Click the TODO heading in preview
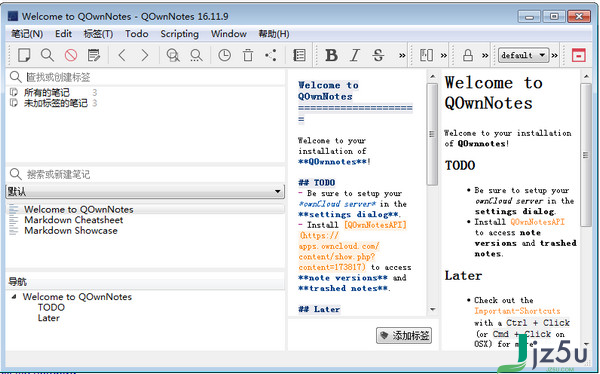Viewport: 600px width, 374px height. (460, 165)
